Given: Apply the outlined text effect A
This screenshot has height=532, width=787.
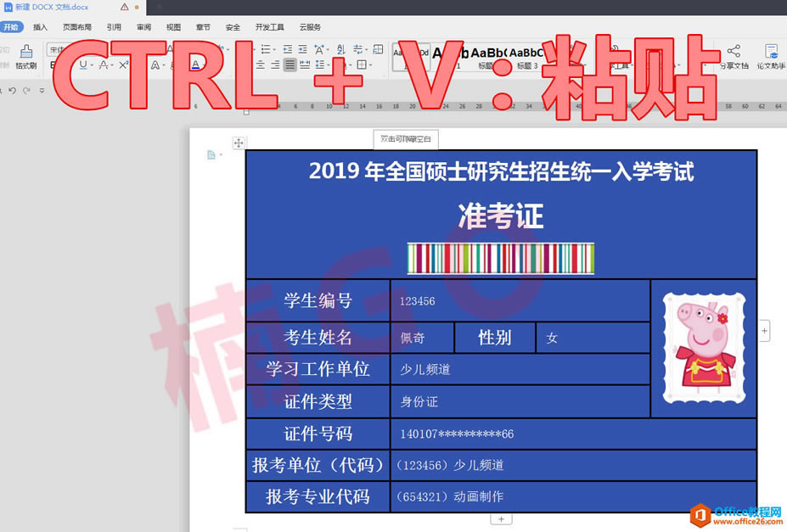Looking at the screenshot, I should 155,64.
